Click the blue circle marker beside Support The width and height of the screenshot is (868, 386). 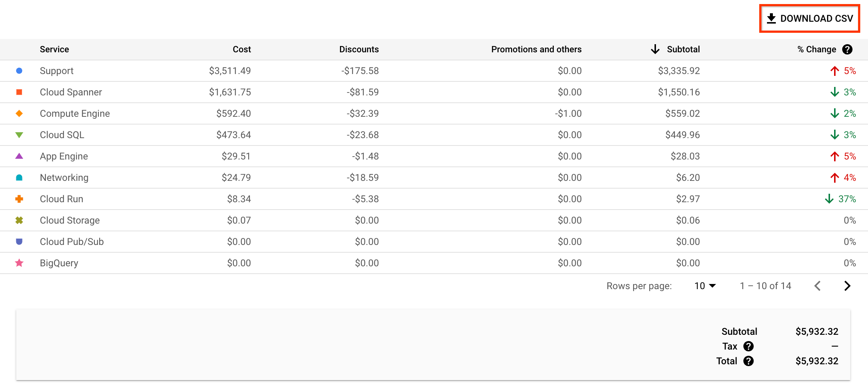[x=19, y=71]
